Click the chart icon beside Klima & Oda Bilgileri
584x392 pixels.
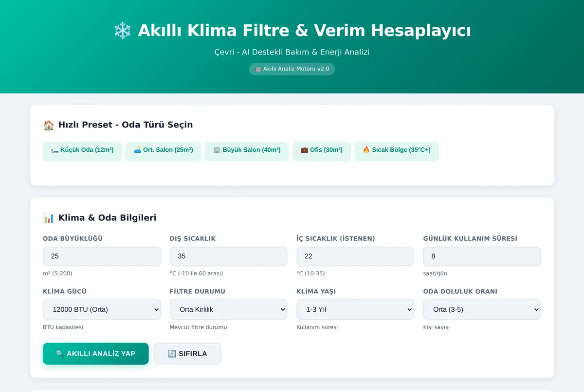click(x=49, y=218)
